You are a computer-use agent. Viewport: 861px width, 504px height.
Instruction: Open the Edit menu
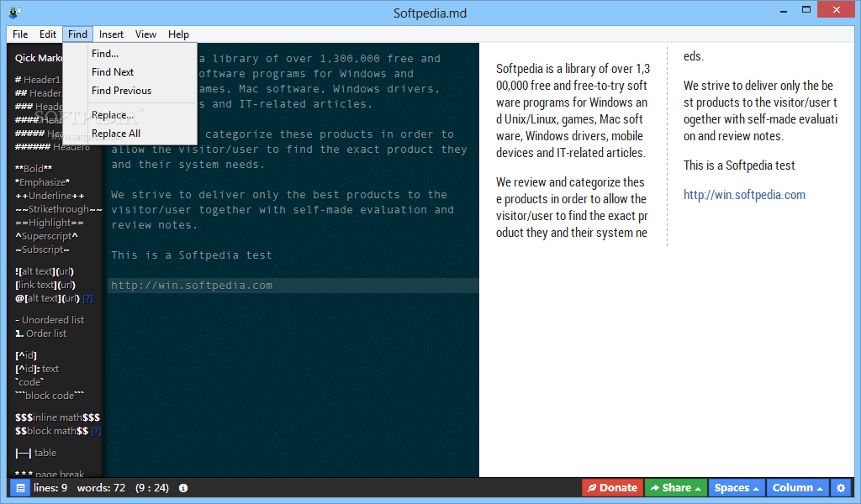tap(48, 34)
